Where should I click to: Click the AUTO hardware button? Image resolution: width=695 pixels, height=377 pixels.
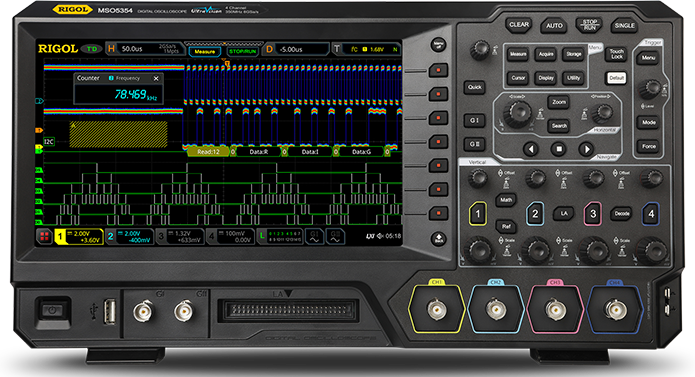click(554, 26)
